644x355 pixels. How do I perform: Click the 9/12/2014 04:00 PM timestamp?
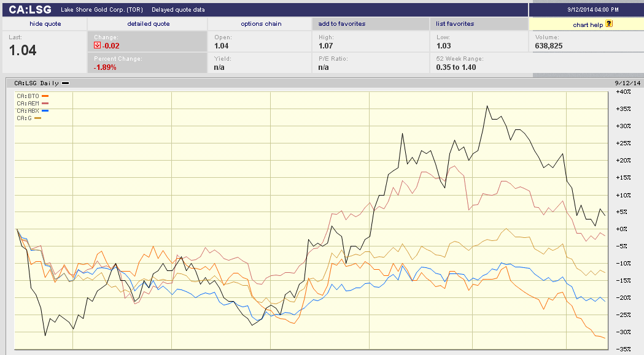coord(592,9)
